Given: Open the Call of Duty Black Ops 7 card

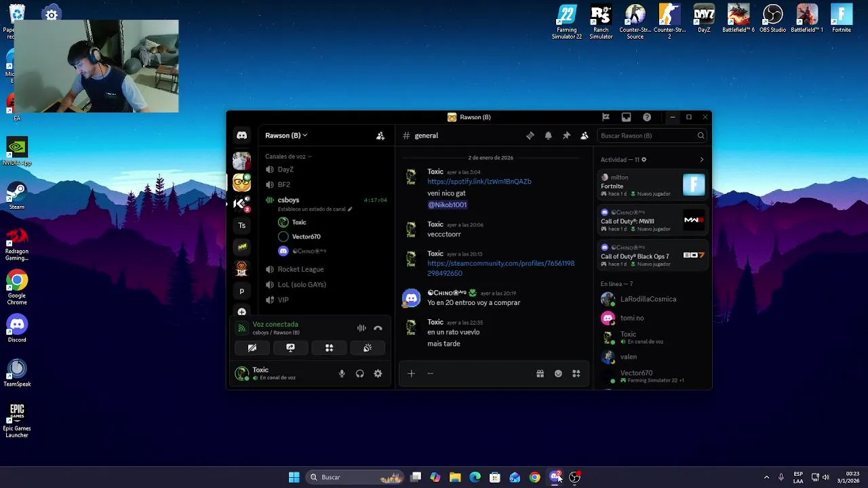Looking at the screenshot, I should click(653, 256).
